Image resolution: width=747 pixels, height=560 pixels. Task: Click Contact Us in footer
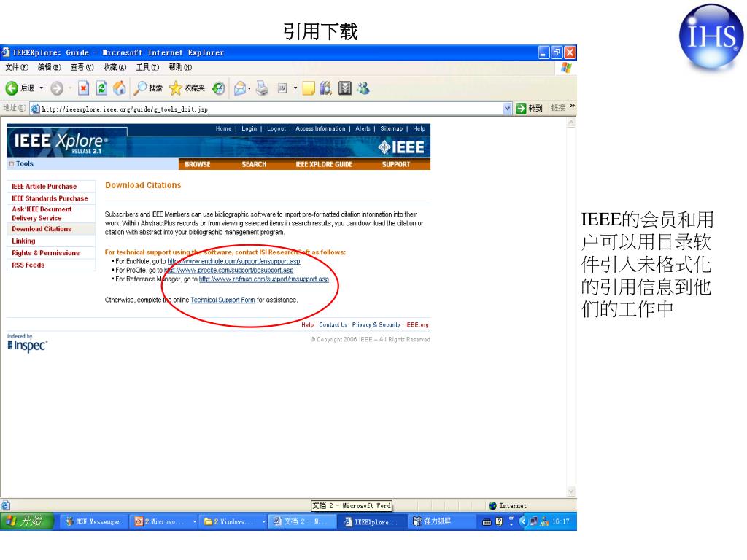[x=333, y=324]
